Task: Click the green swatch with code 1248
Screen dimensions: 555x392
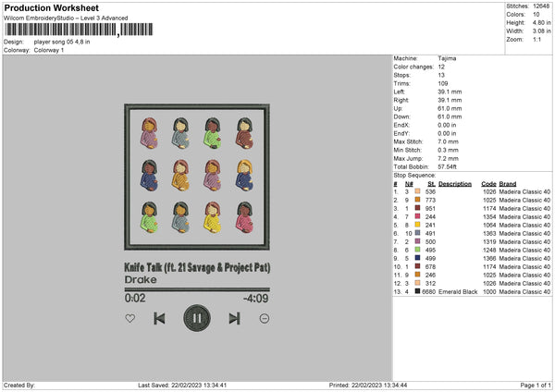Action: pyautogui.click(x=418, y=250)
